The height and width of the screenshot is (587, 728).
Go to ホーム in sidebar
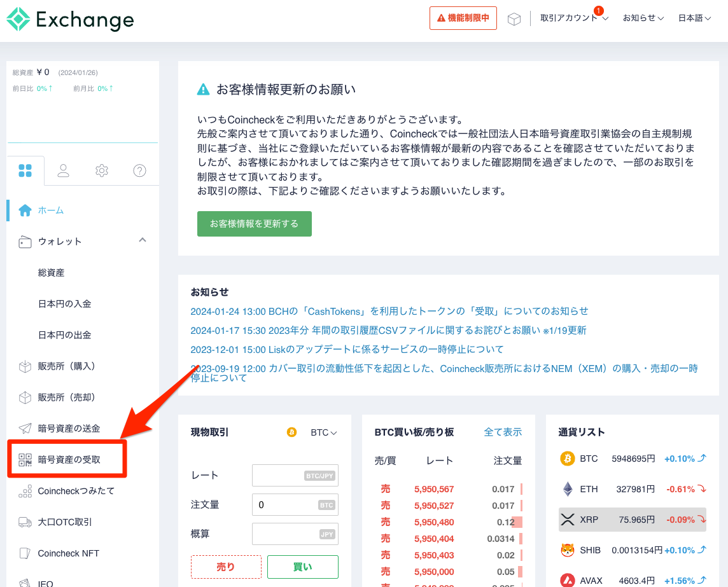[x=51, y=211]
